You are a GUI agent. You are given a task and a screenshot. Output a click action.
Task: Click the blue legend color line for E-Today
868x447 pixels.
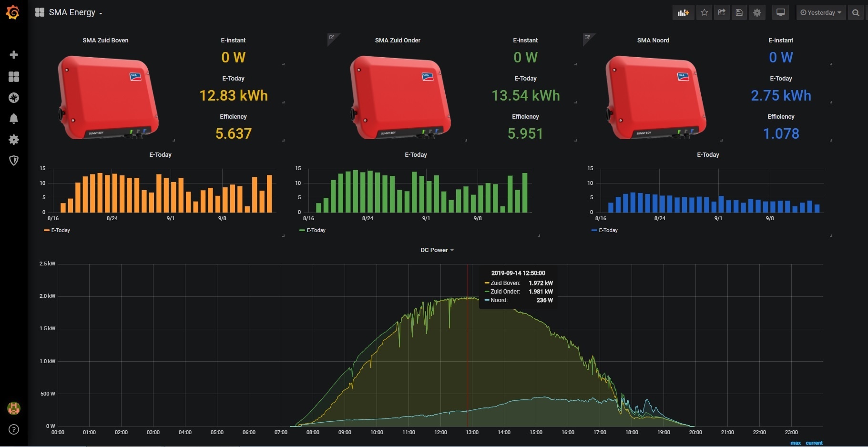(594, 231)
